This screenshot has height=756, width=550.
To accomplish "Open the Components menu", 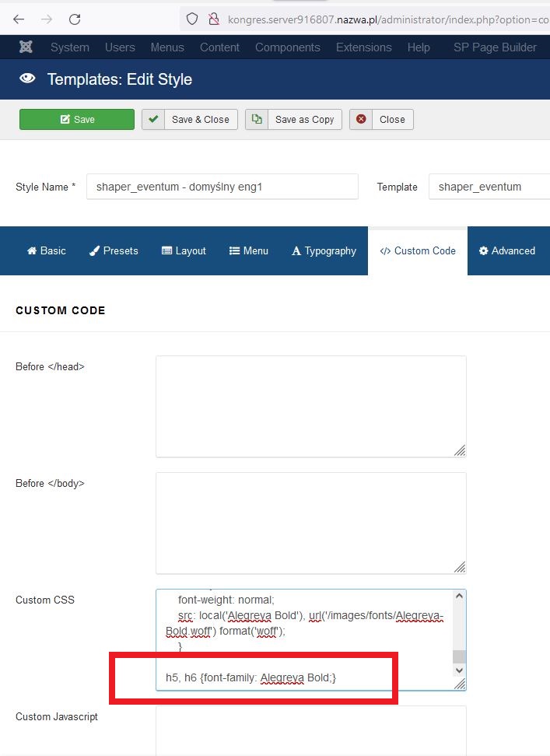I will [x=288, y=47].
